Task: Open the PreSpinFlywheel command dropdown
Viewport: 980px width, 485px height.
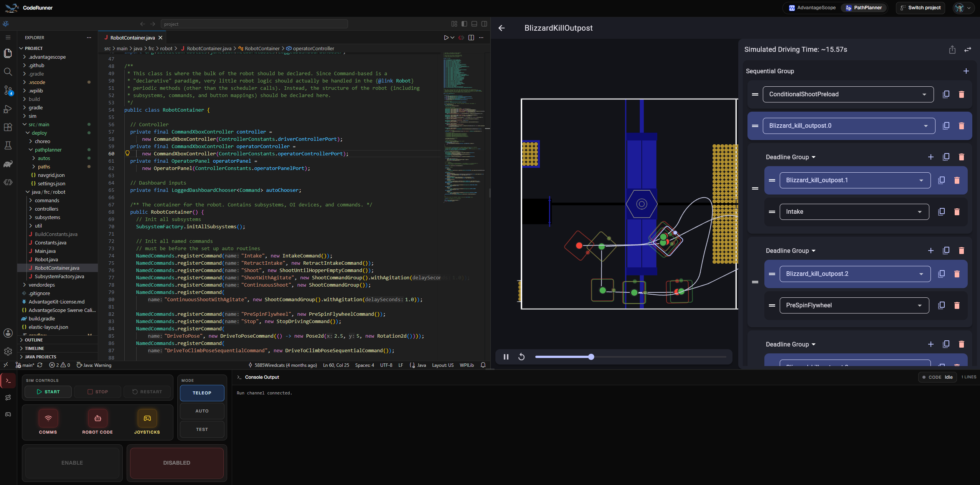Action: point(854,305)
